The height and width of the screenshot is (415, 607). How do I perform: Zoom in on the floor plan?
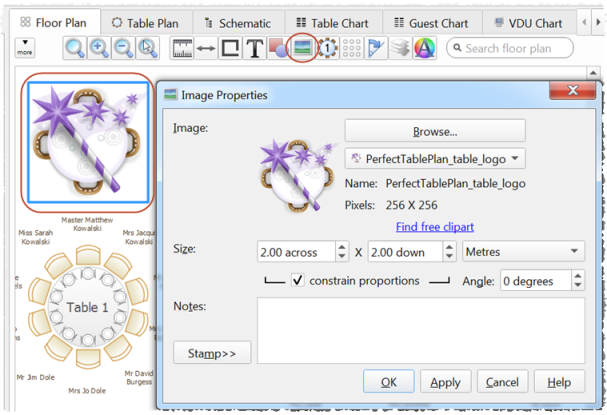click(x=99, y=48)
